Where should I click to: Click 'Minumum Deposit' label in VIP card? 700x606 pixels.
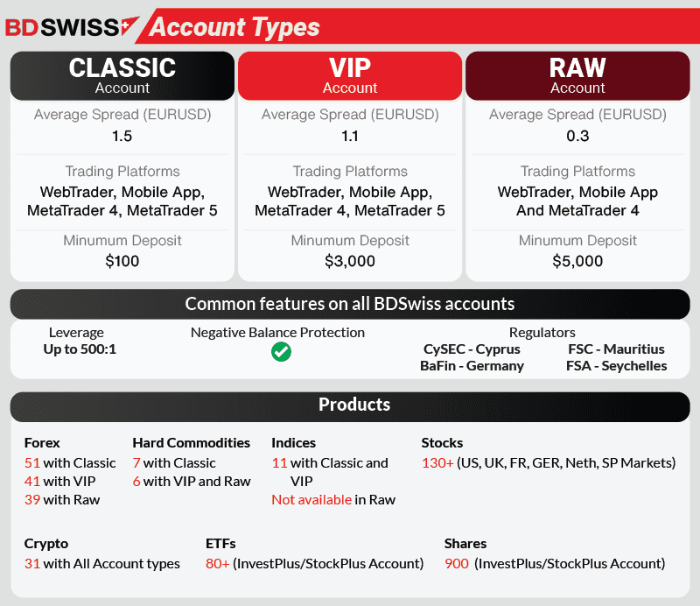(x=350, y=241)
